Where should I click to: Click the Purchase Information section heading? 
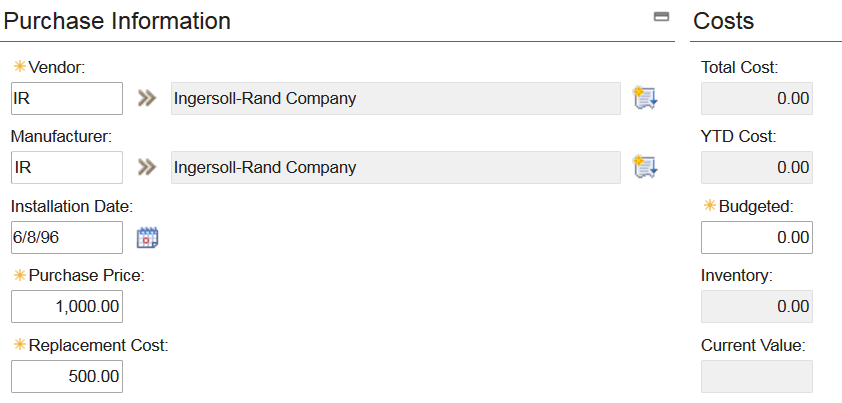(118, 20)
